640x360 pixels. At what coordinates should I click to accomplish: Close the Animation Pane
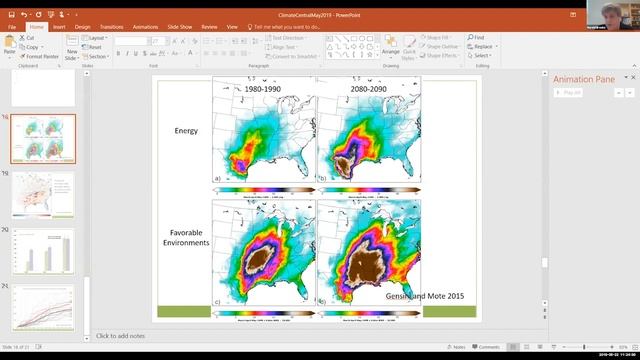[x=633, y=77]
